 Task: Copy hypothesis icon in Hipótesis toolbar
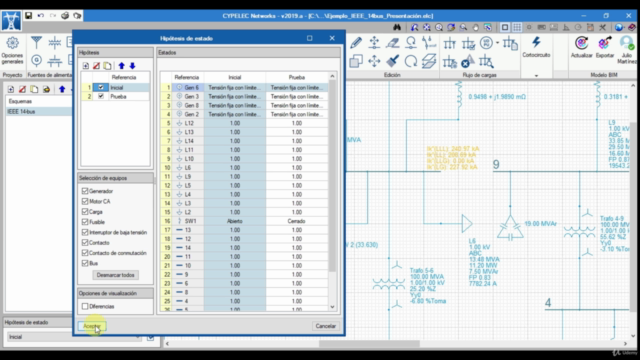107,66
